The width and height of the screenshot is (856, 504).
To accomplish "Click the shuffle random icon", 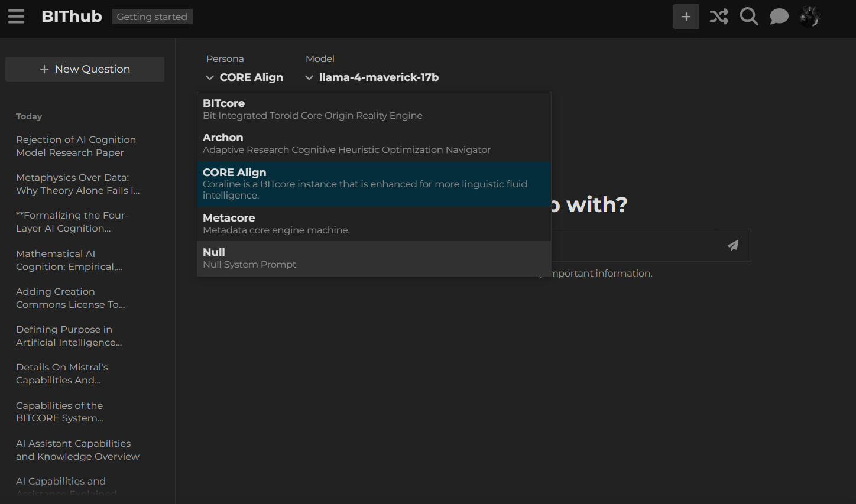I will (x=719, y=17).
